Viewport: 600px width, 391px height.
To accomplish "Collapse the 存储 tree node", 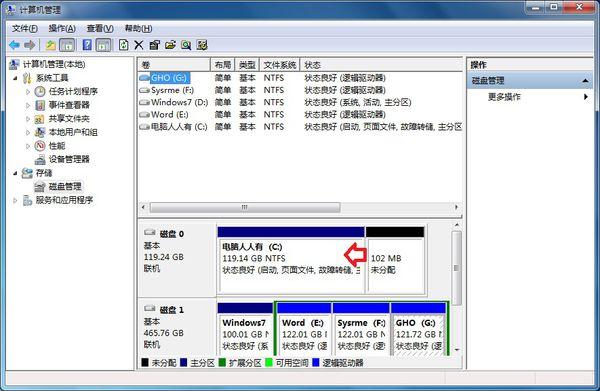I will coord(15,173).
